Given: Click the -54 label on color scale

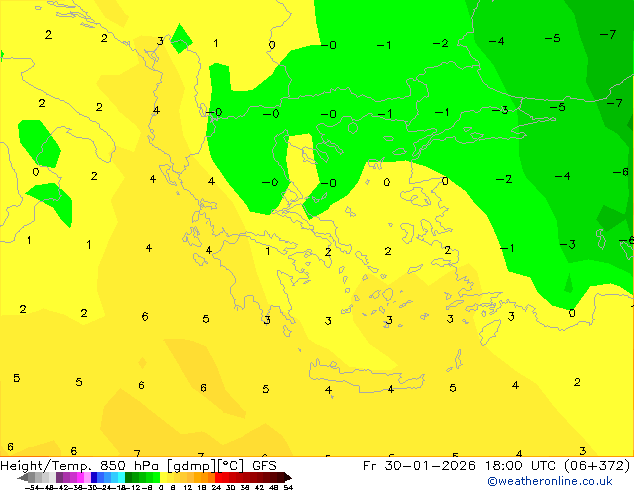Looking at the screenshot, I should (x=32, y=488).
